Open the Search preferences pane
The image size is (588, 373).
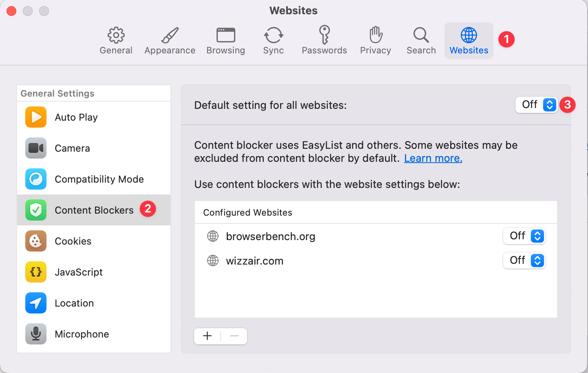421,40
